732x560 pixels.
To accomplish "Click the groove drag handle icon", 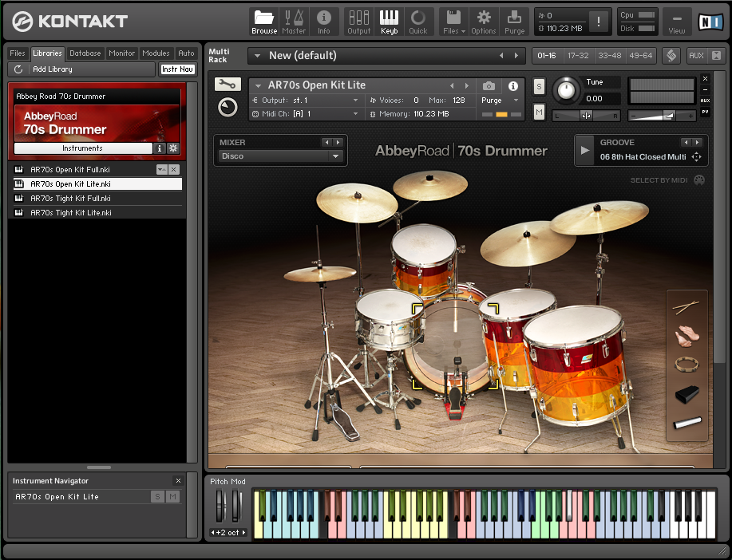I will tap(696, 157).
